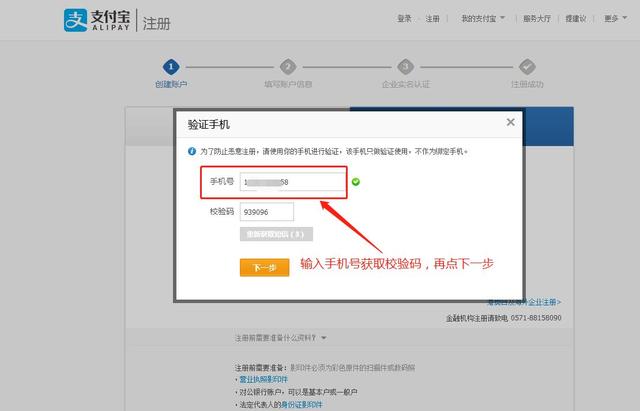Open the 身份证影印件 link
This screenshot has width=640, height=411.
pos(302,404)
